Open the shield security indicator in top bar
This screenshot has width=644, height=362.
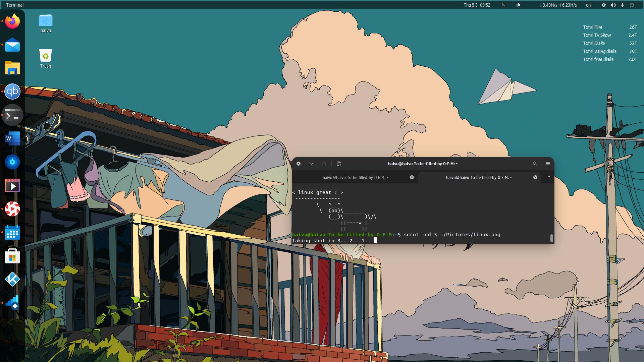(604, 5)
